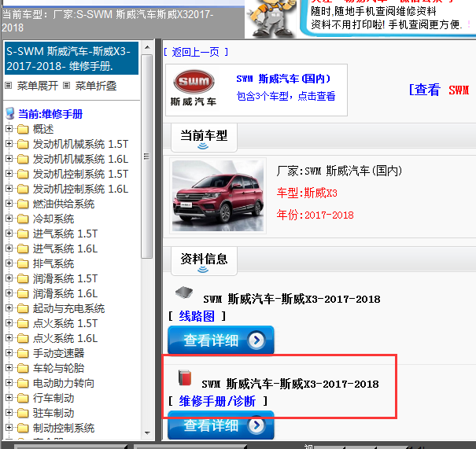Select the 资料信息 tab header

[204, 261]
